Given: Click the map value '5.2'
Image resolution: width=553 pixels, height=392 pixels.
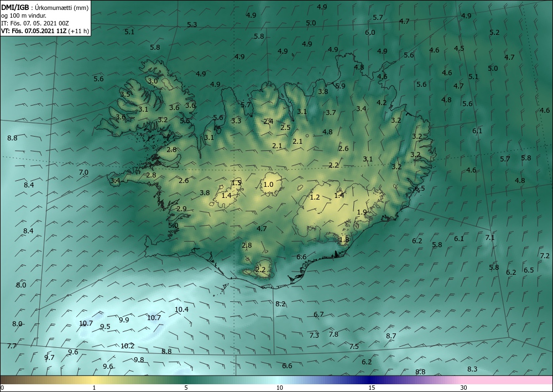Looking at the screenshot, I should point(494,33).
